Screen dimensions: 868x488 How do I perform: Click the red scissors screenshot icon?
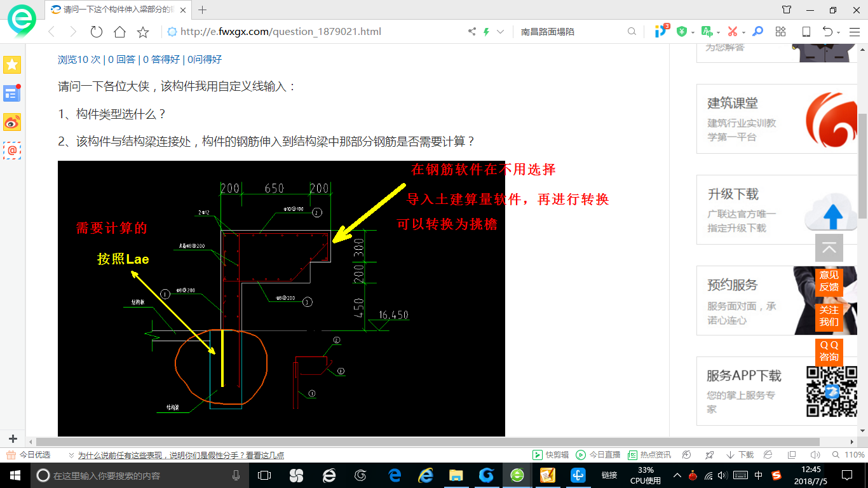[733, 31]
